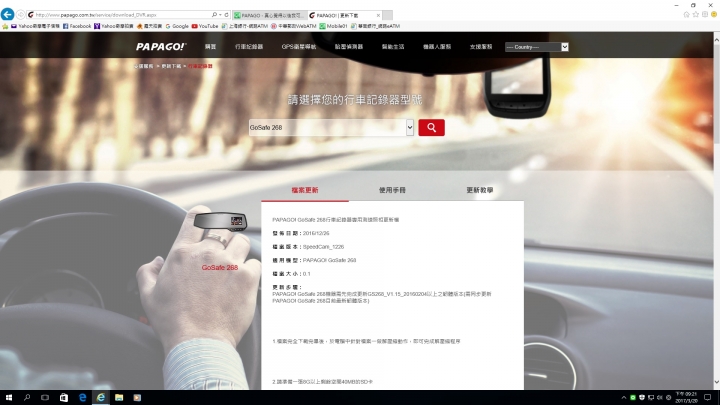Select the red highlighted file update tab
Screen dimensions: 720x405
[x=305, y=190]
